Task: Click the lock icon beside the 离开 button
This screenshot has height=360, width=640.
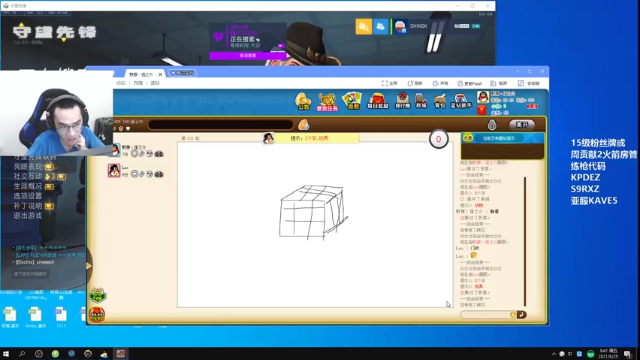Action: [492, 124]
